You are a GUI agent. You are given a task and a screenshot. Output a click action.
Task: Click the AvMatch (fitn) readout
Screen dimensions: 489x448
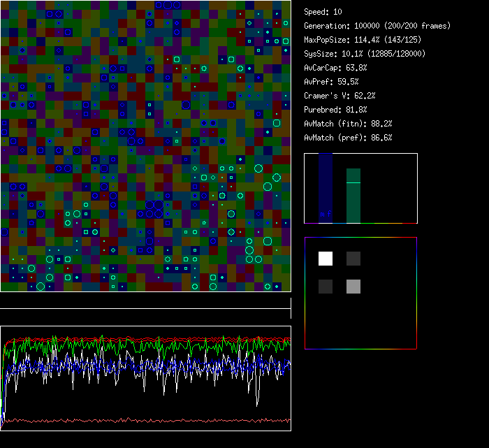pyautogui.click(x=348, y=124)
